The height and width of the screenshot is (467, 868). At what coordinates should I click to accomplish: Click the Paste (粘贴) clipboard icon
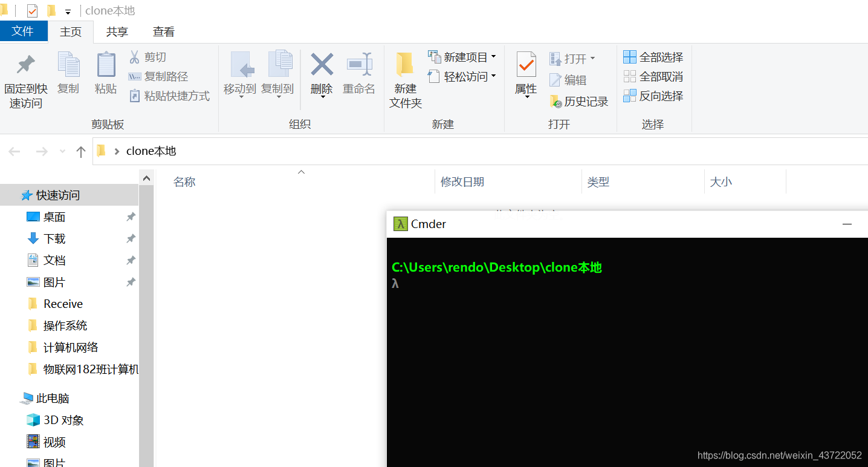(x=106, y=64)
